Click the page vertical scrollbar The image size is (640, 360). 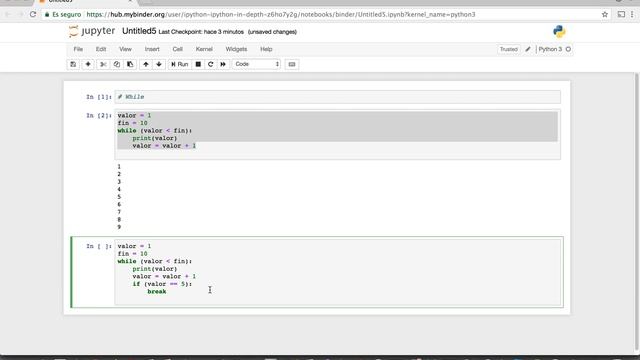coord(637,212)
